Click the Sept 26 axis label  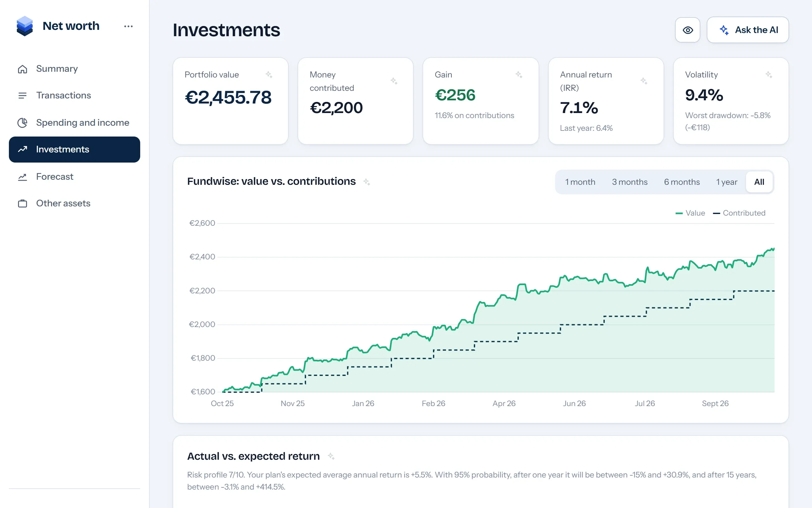point(715,404)
